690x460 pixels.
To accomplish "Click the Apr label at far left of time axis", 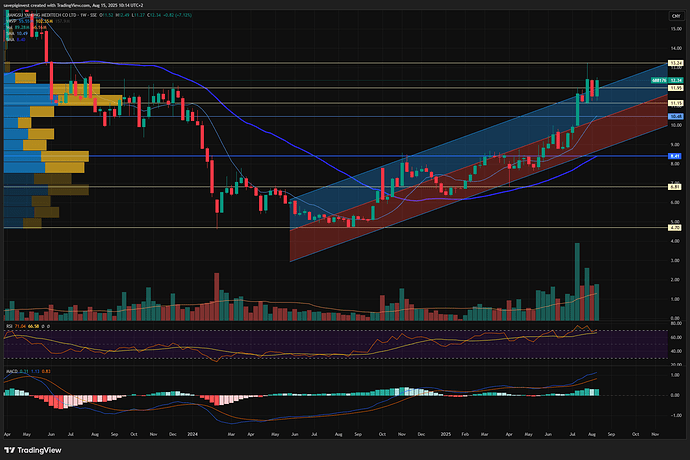I will (x=7, y=434).
